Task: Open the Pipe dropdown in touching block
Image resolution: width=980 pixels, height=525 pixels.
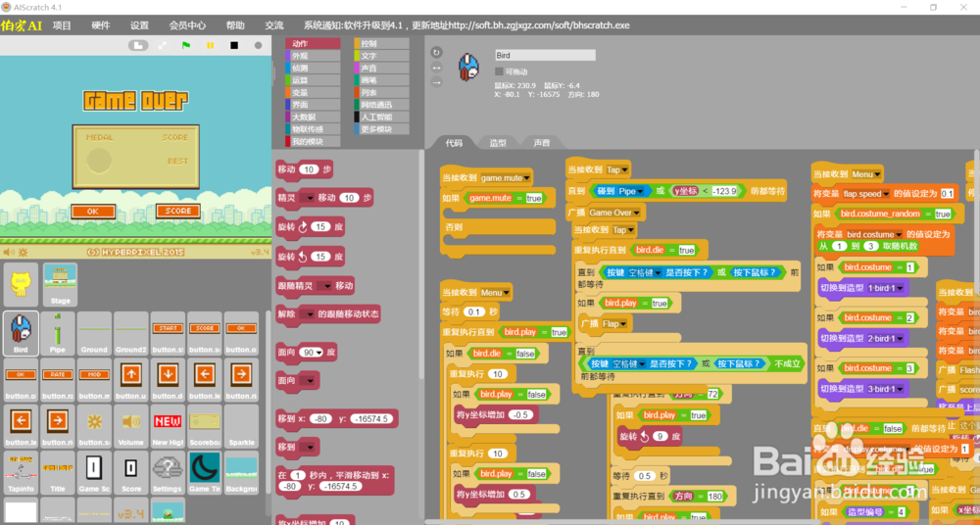Action: (640, 191)
